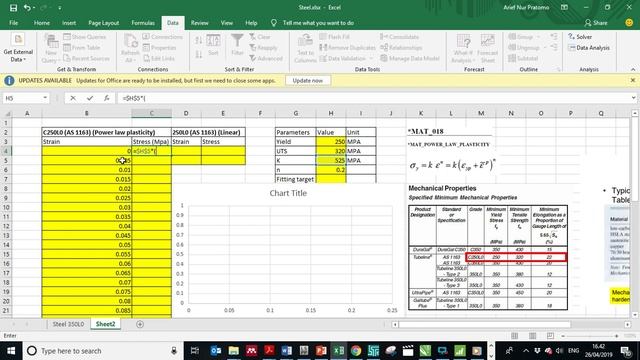This screenshot has height=360, width=640.
Task: Click the zoom slider in status bar
Action: pos(590,336)
